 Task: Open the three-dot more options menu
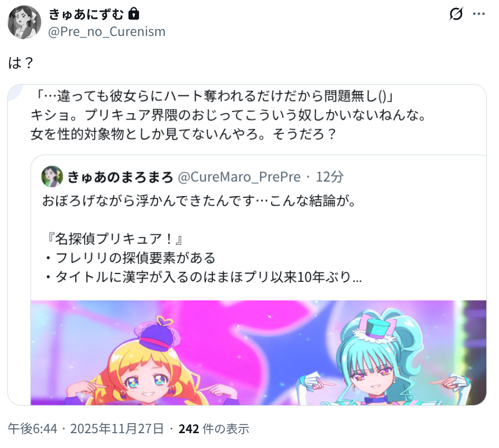(478, 14)
